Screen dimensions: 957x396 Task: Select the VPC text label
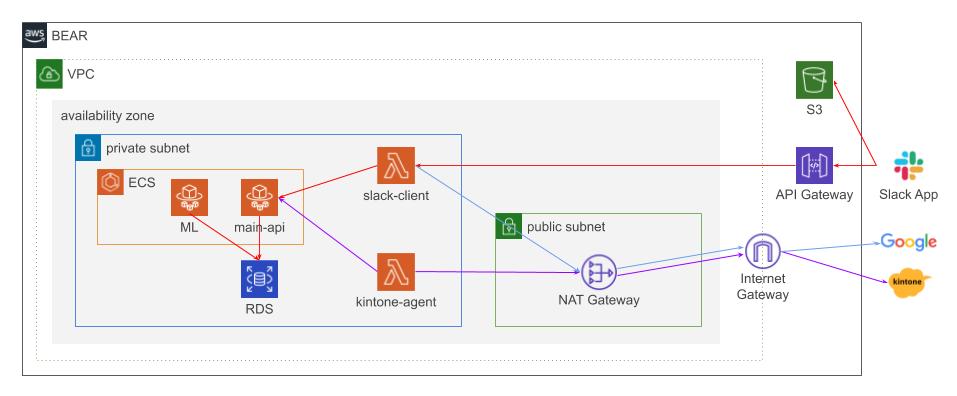tap(81, 74)
